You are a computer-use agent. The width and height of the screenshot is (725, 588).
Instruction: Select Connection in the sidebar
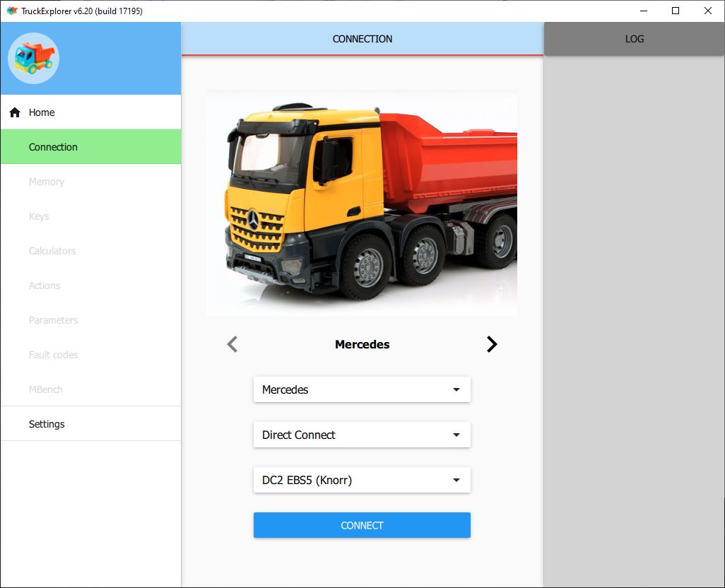[x=91, y=147]
